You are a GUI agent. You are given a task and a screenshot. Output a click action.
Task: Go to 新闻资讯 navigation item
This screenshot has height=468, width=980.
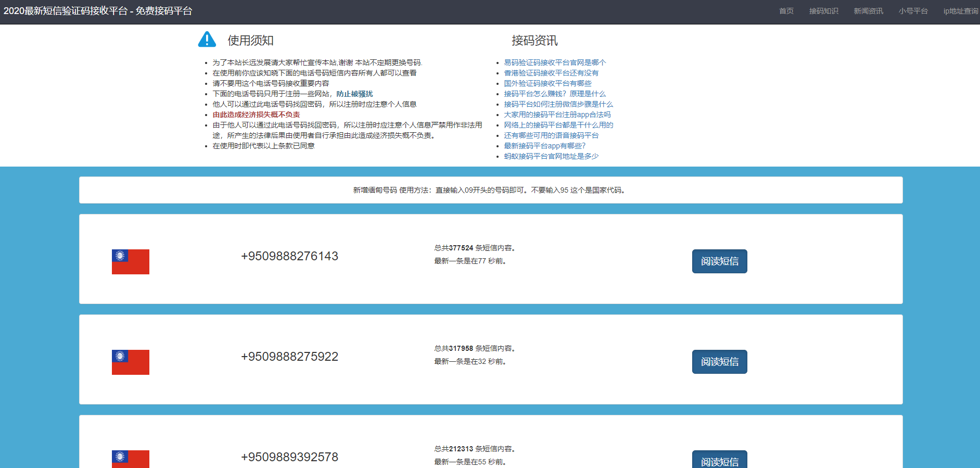tap(869, 11)
